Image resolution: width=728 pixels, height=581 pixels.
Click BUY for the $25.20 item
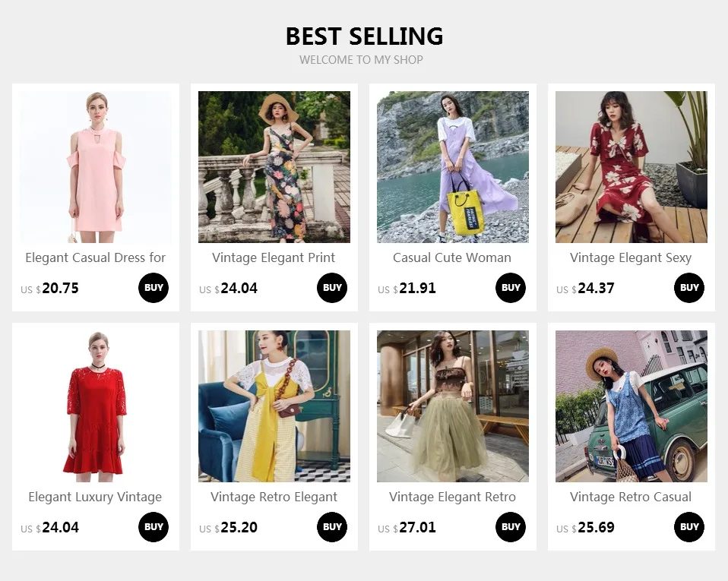(332, 527)
